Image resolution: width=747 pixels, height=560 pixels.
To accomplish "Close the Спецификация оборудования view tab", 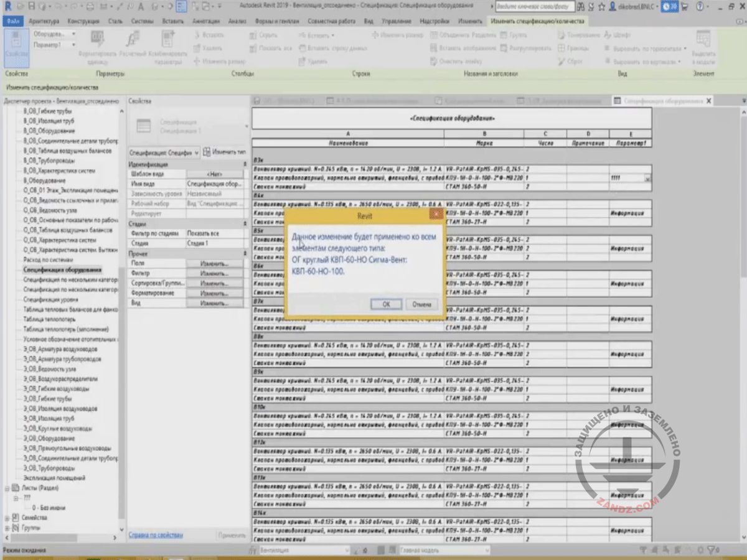I will coord(708,100).
